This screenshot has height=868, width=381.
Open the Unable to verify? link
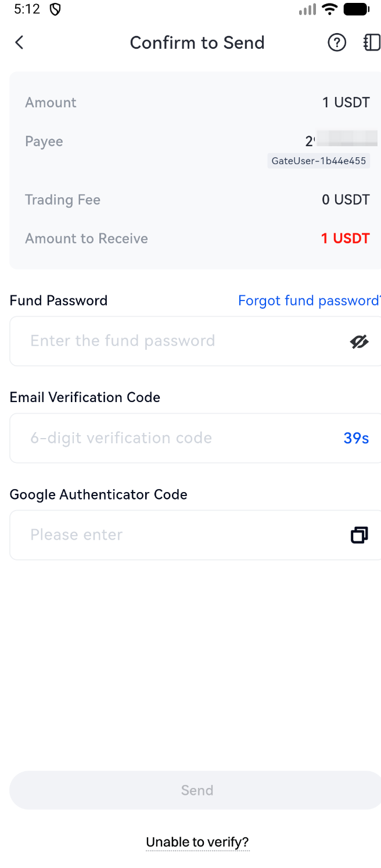[197, 842]
